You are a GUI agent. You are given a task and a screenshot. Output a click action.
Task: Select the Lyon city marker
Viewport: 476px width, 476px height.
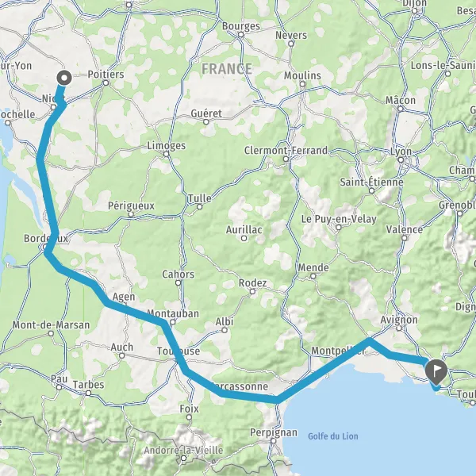[x=401, y=159]
